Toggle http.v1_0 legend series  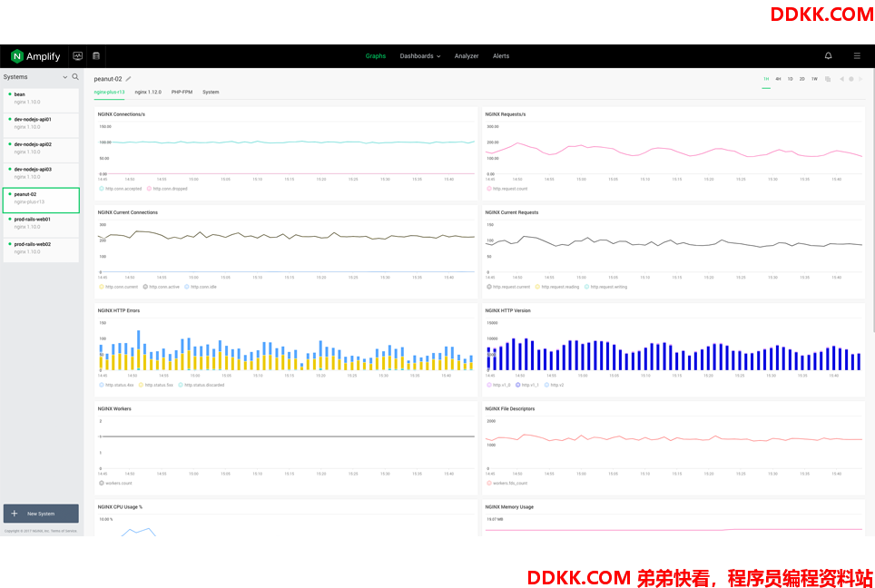[x=499, y=385]
